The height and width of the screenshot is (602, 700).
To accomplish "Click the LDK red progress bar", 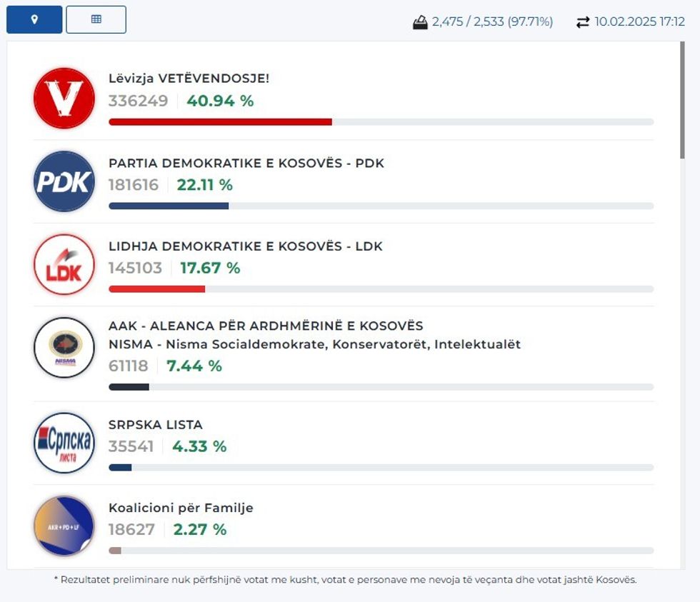I will [x=156, y=289].
